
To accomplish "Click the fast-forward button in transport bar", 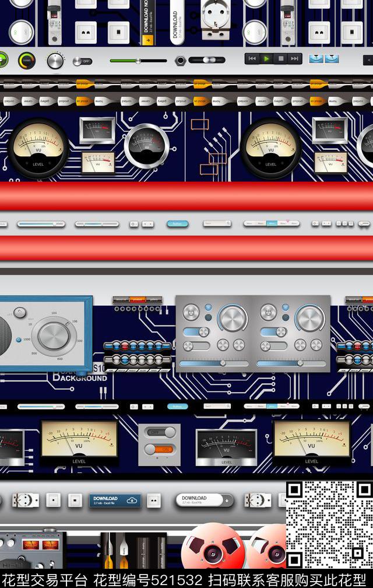I will pyautogui.click(x=294, y=58).
